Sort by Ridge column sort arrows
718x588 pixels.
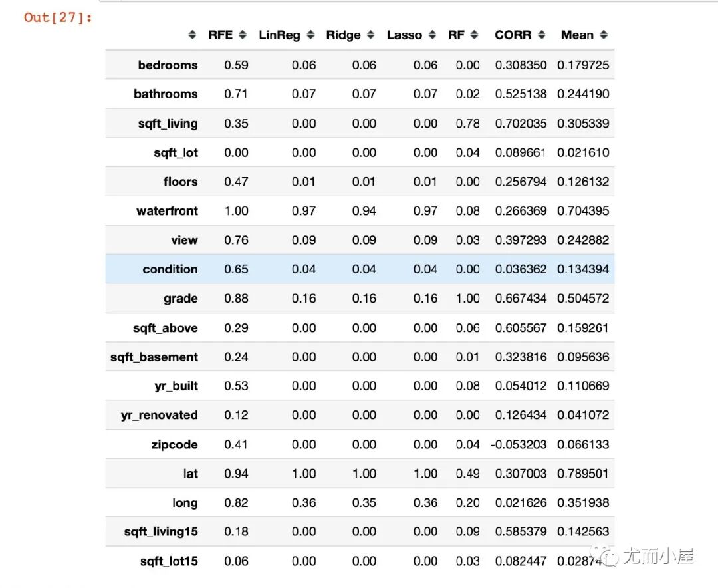click(370, 35)
